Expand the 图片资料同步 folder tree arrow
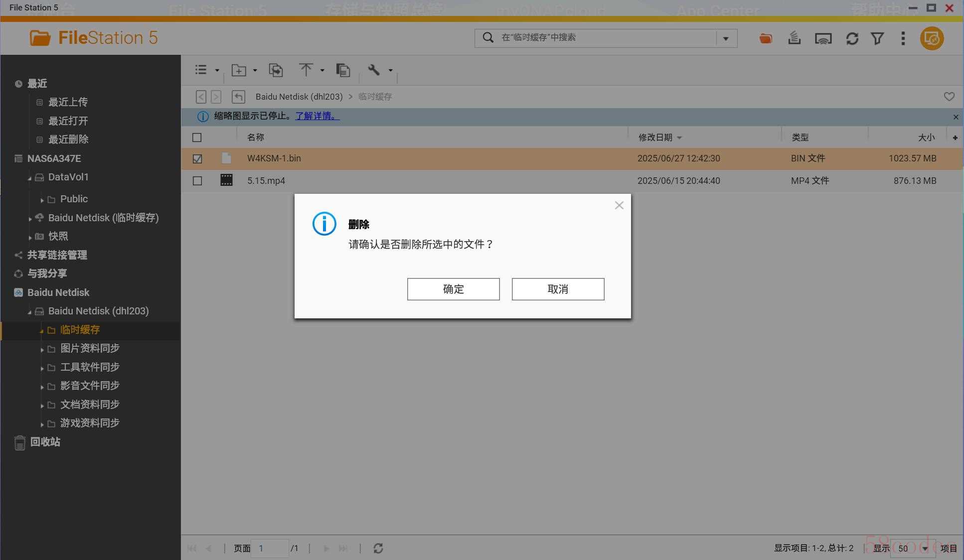This screenshot has height=560, width=964. 42,349
